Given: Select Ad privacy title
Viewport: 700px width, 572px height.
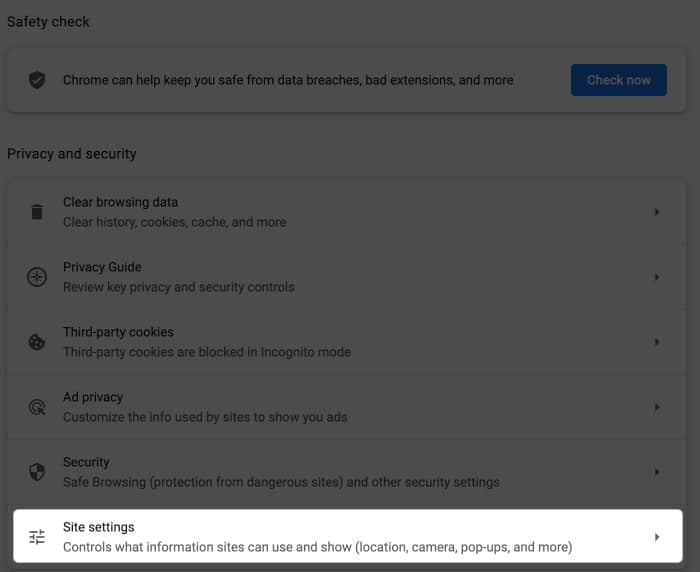Looking at the screenshot, I should point(93,397).
